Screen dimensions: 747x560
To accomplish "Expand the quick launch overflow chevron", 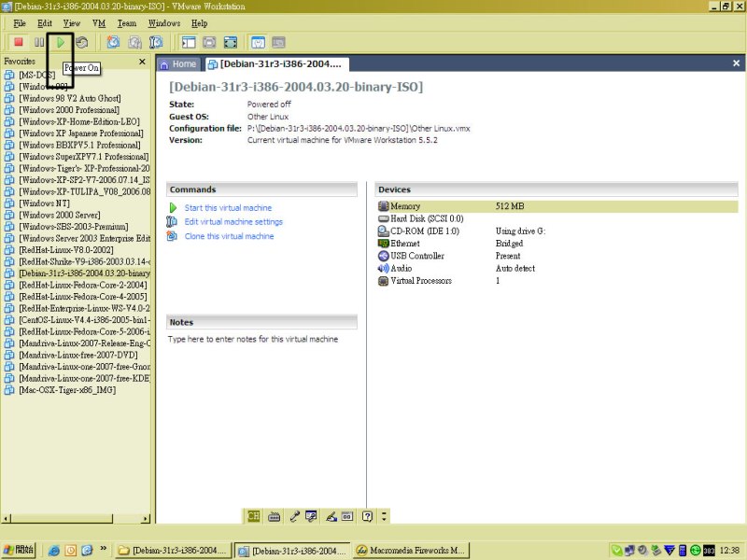I will 103,550.
